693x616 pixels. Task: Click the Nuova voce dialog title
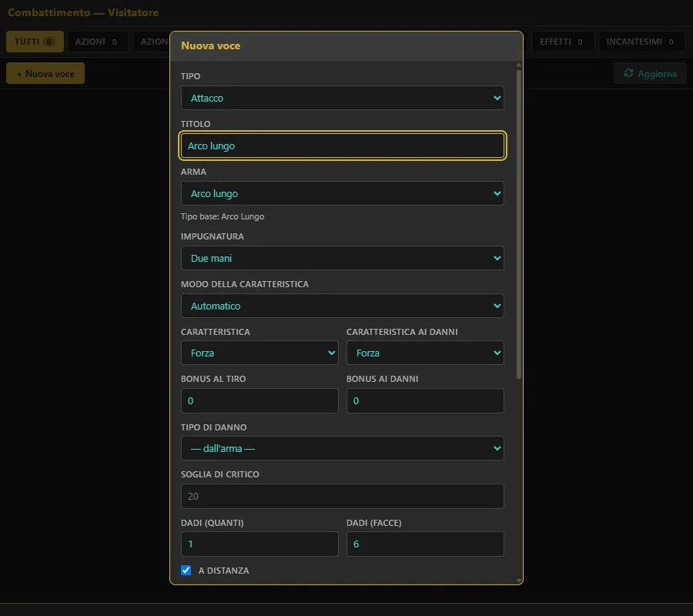tap(211, 45)
